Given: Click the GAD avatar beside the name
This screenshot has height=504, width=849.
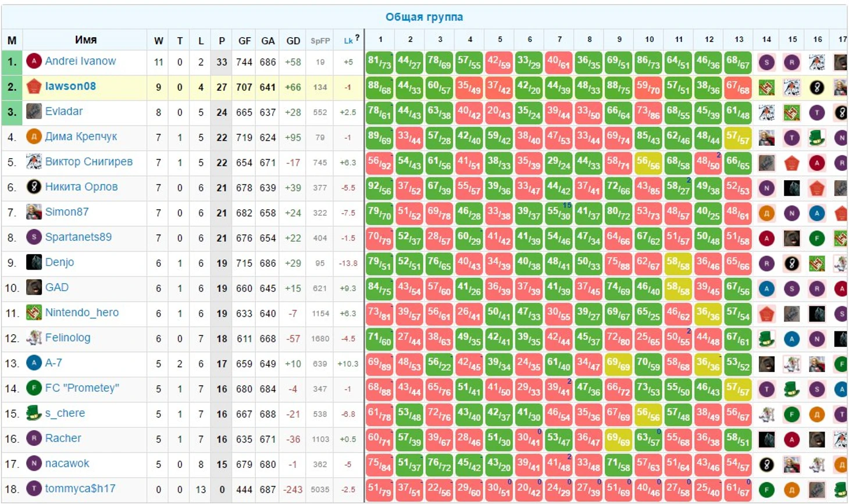Looking at the screenshot, I should tap(34, 287).
